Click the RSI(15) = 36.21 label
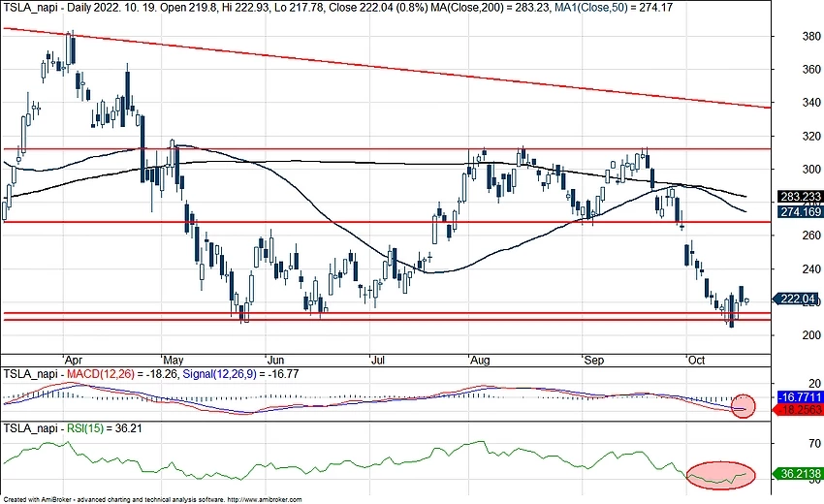The image size is (824, 504). click(104, 428)
